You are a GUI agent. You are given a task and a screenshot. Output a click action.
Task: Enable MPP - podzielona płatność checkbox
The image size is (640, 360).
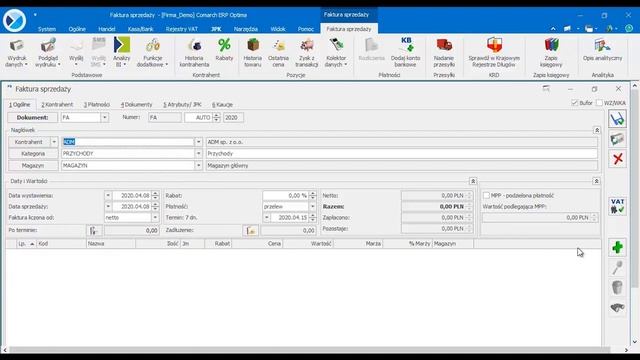(x=486, y=196)
